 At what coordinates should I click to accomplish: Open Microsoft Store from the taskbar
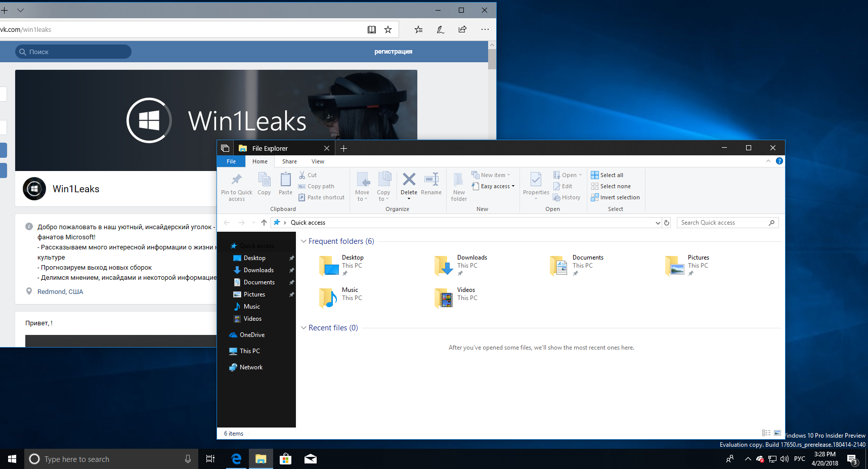click(x=285, y=459)
